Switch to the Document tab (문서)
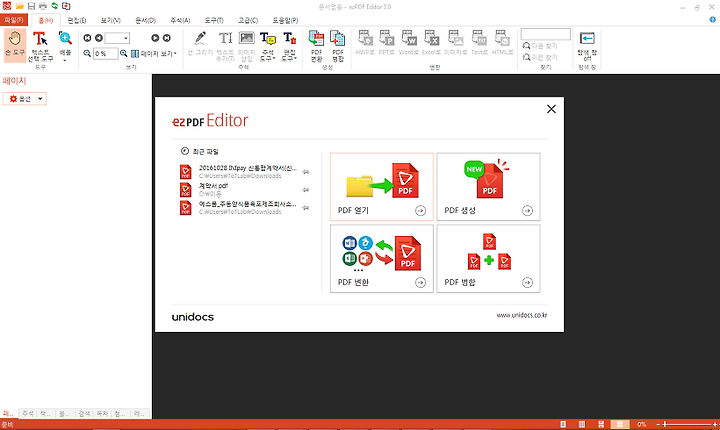The width and height of the screenshot is (720, 430). click(146, 20)
